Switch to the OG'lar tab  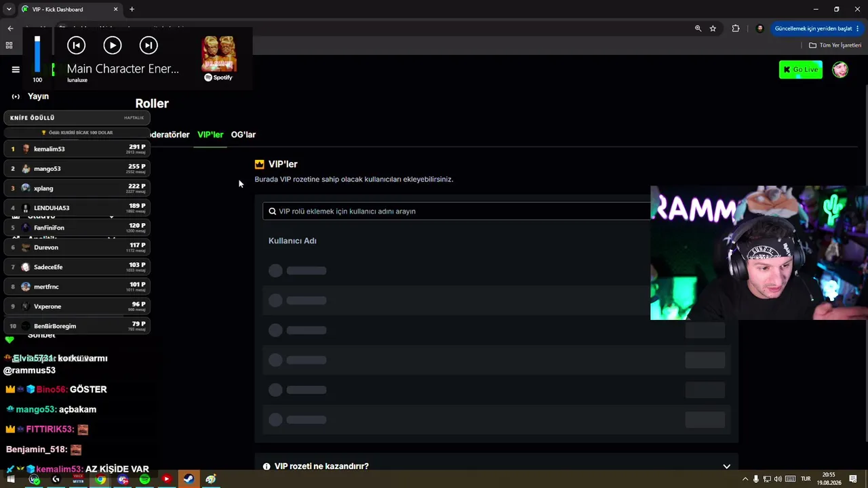[x=243, y=134]
